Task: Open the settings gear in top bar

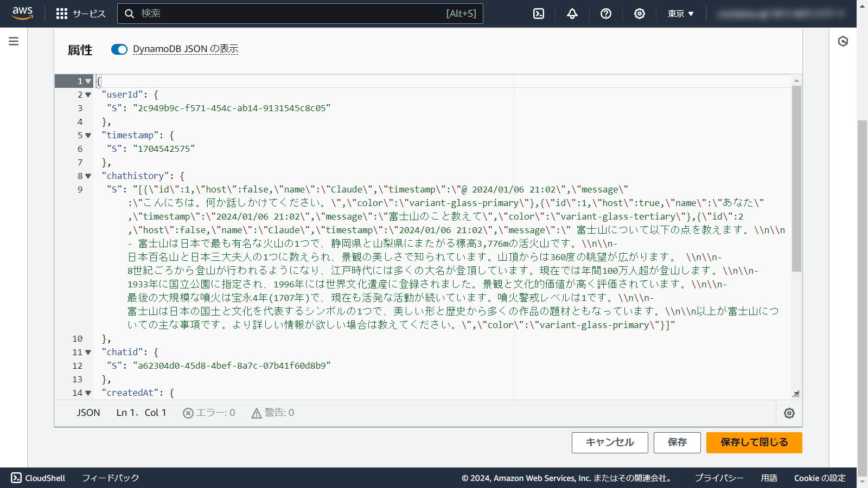Action: tap(639, 14)
